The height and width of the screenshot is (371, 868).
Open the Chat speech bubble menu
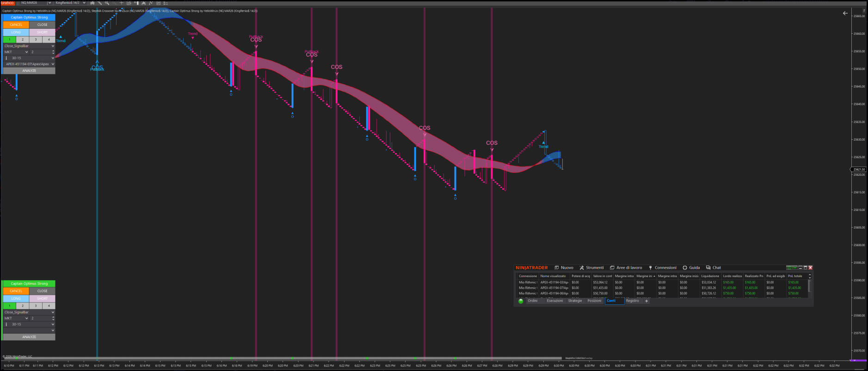(x=713, y=267)
